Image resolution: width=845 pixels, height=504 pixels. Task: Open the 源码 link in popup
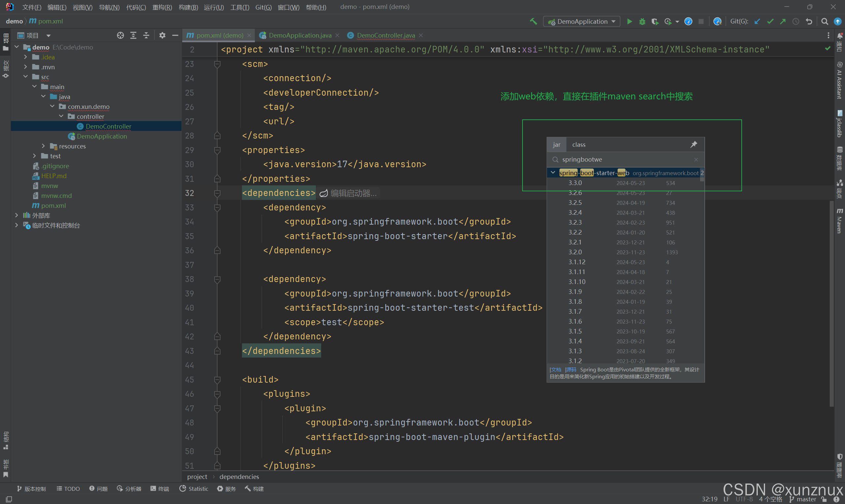click(x=571, y=369)
